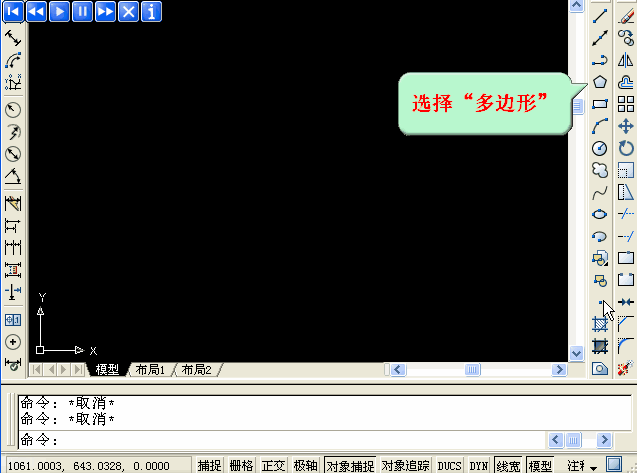Open the Make Block tool
Screen dimensions: 637x473
click(600, 280)
